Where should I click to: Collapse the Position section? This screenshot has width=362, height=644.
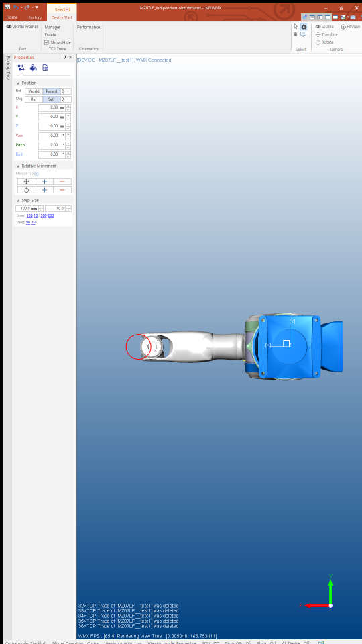tap(18, 83)
